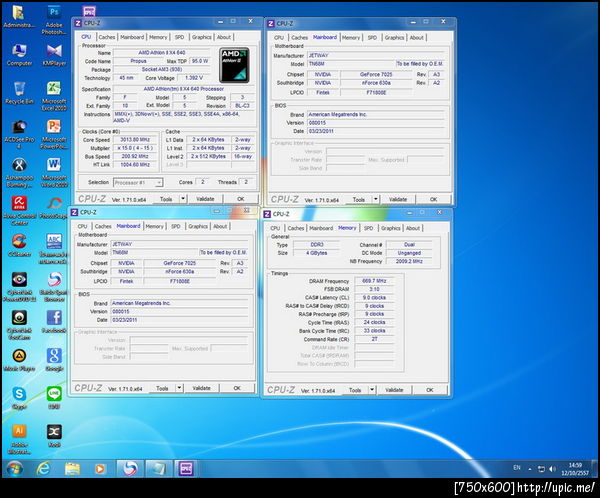Launch Skype from the desktop icon
This screenshot has height=498, width=600.
(x=18, y=393)
